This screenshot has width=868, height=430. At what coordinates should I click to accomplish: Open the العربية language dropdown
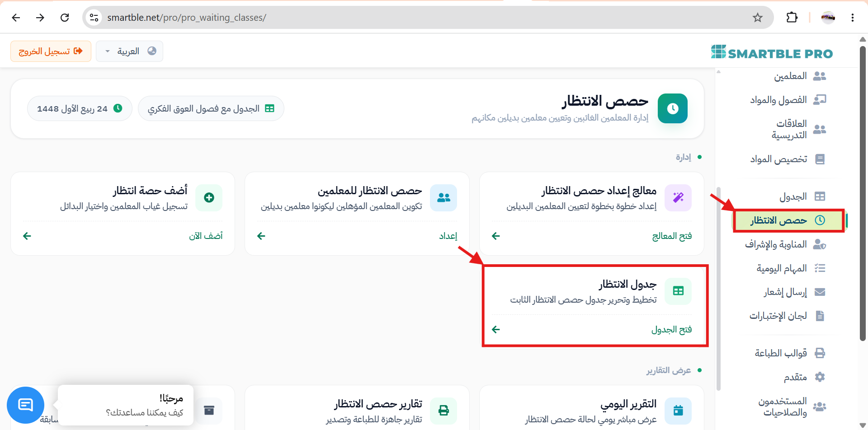click(x=129, y=51)
